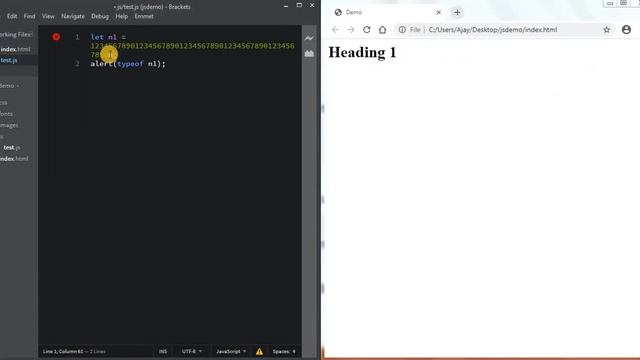Minimize the Brackets window

[x=286, y=6]
